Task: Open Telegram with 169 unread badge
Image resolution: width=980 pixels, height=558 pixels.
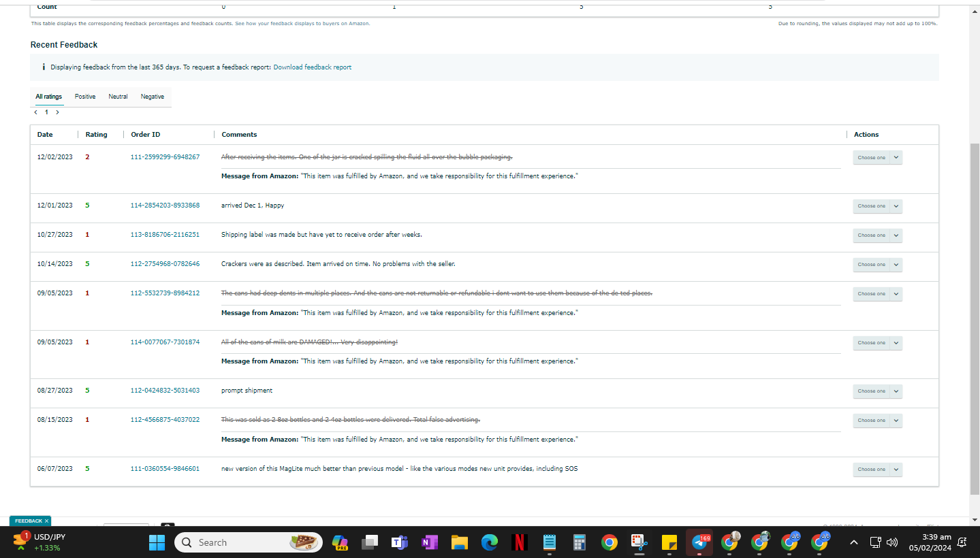Action: [x=699, y=542]
